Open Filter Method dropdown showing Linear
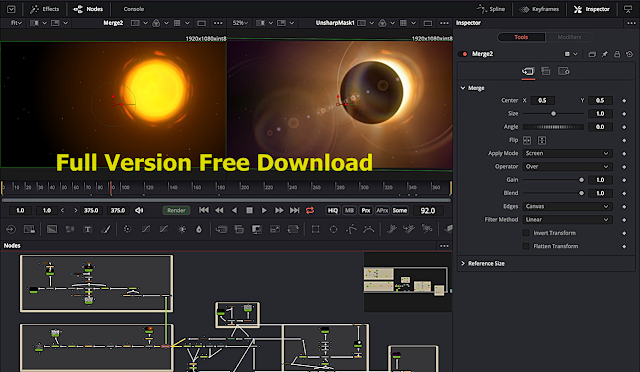The height and width of the screenshot is (372, 640). pyautogui.click(x=567, y=220)
